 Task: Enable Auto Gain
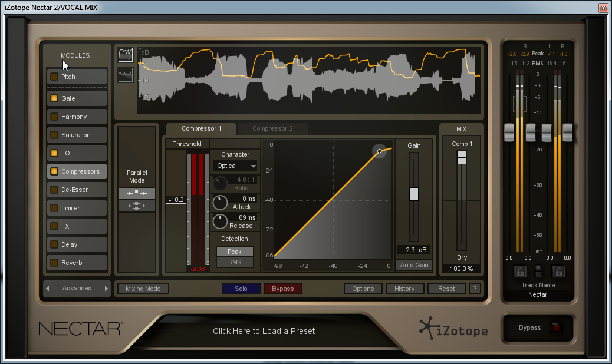coord(414,265)
